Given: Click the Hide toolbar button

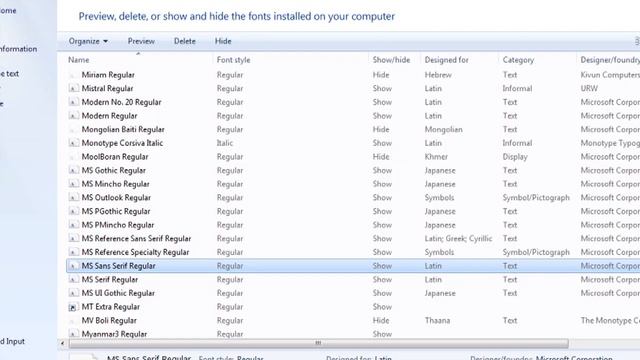Looking at the screenshot, I should pyautogui.click(x=223, y=41).
